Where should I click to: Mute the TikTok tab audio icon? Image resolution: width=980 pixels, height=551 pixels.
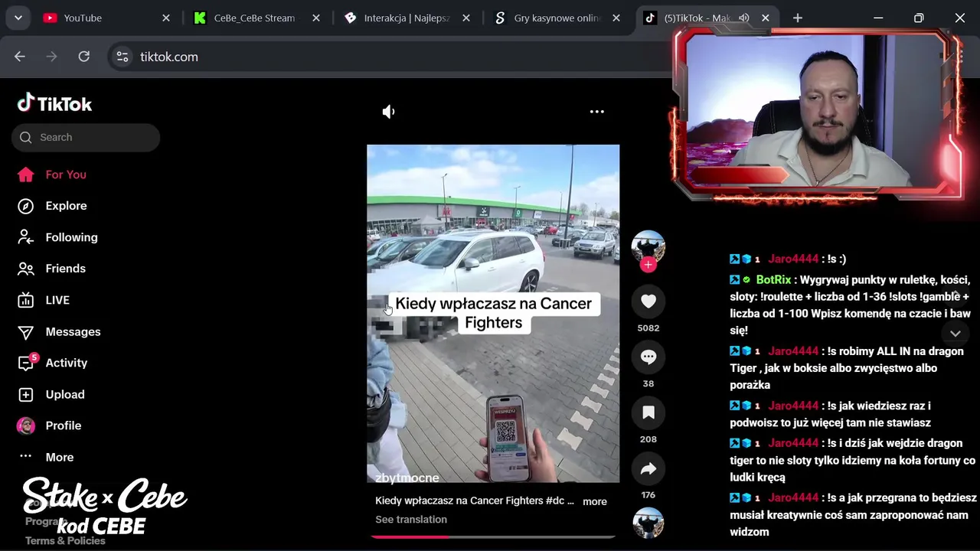tap(743, 18)
